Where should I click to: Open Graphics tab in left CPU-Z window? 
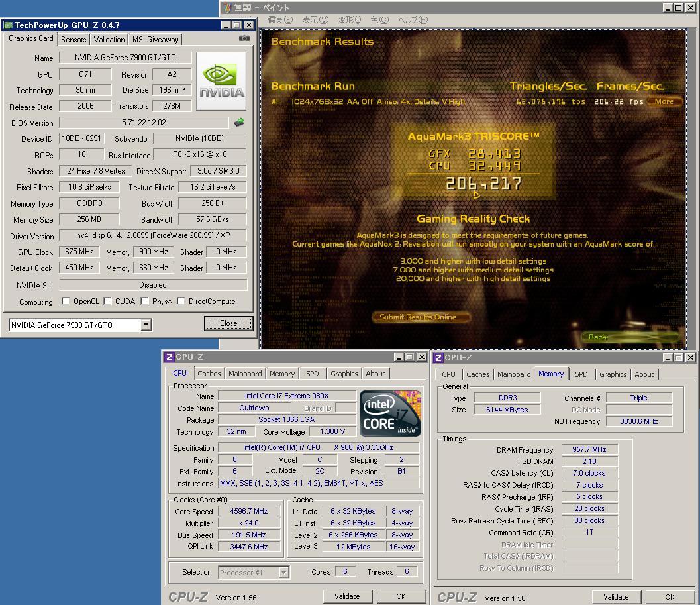(344, 374)
